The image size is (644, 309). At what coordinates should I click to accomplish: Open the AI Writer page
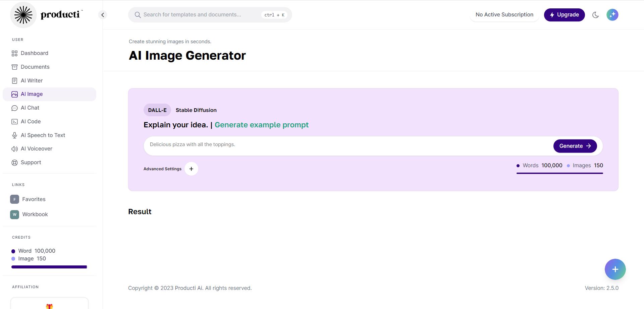click(32, 81)
